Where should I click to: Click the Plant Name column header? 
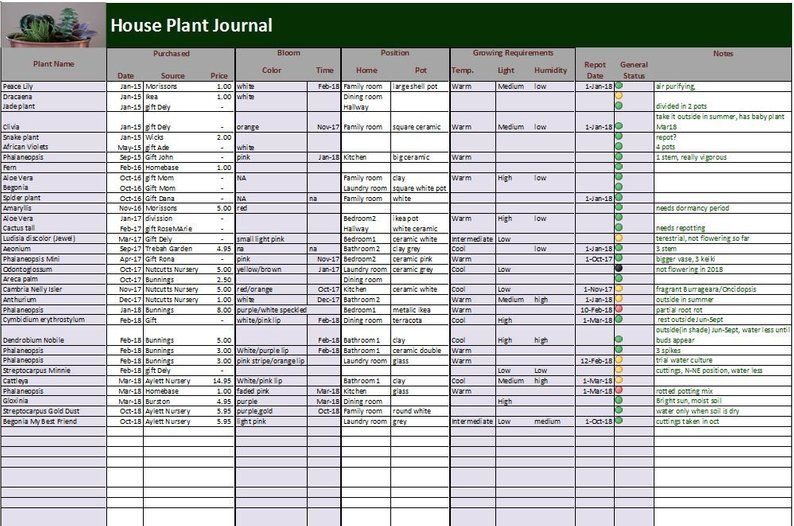pyautogui.click(x=54, y=64)
